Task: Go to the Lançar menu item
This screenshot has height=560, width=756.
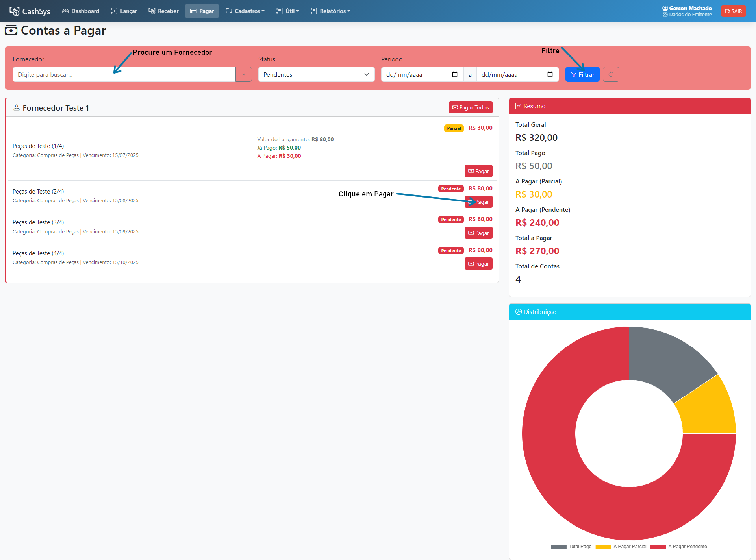Action: [x=124, y=11]
